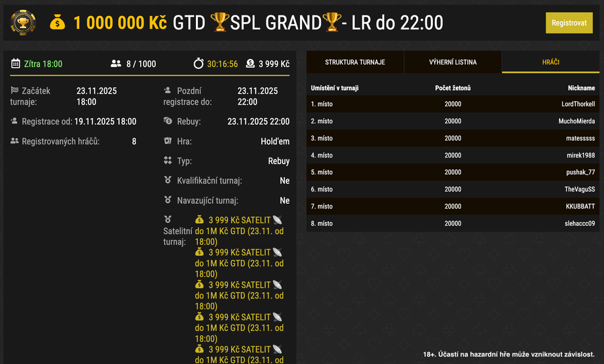
Task: Click the suits icon beside Typ
Action: [168, 160]
